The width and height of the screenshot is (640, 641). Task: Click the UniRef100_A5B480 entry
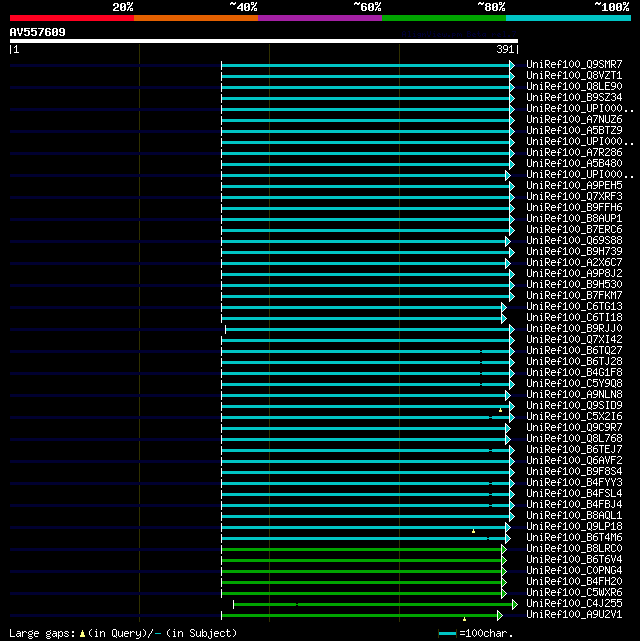[574, 164]
